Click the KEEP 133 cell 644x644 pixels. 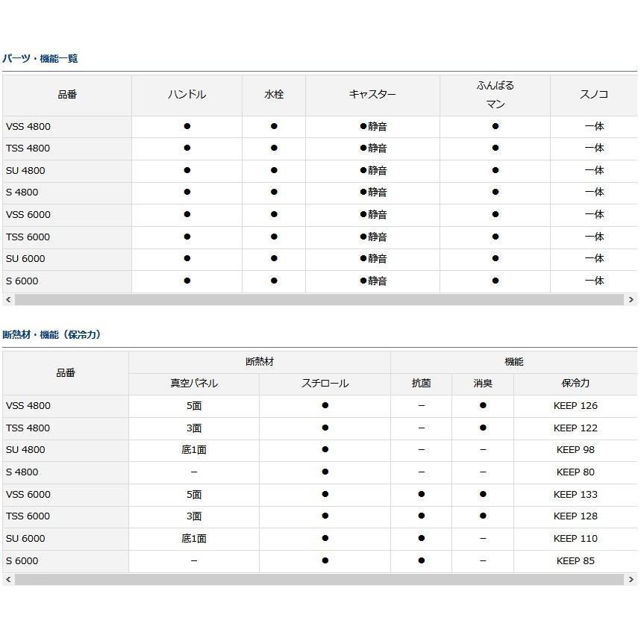click(575, 495)
